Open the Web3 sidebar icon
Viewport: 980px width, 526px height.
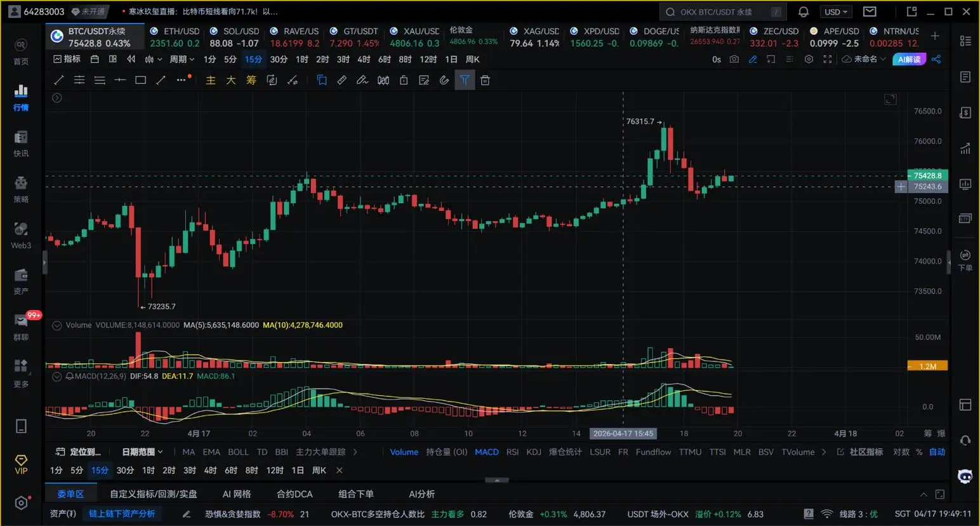[21, 235]
